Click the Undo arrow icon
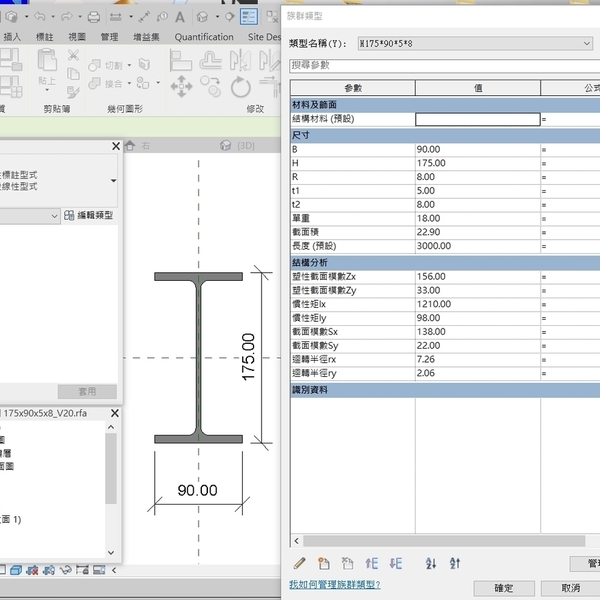Viewport: 600px width, 600px height. click(38, 17)
